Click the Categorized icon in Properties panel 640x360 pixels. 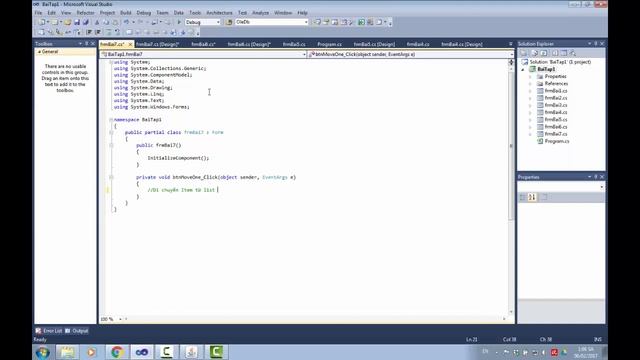click(x=523, y=197)
